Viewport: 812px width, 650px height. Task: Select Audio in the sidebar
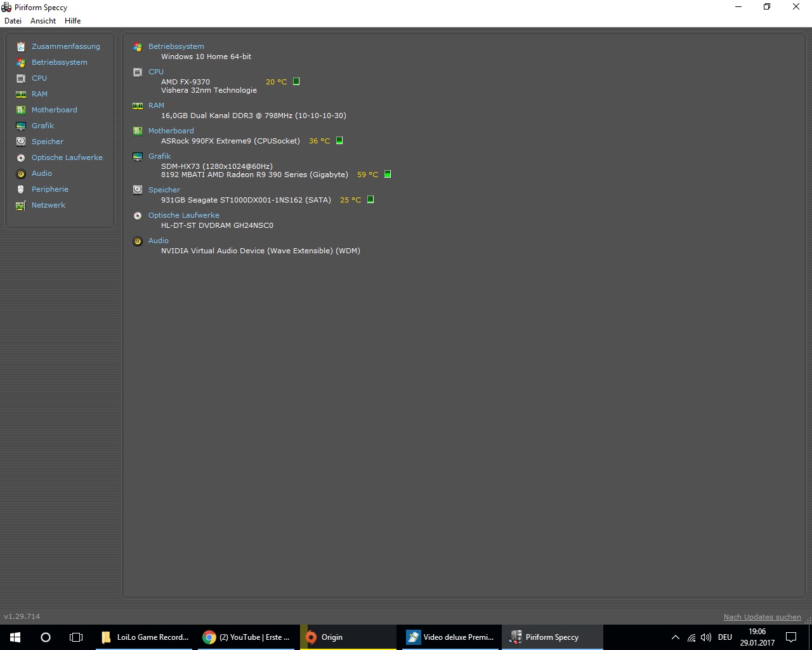click(x=42, y=173)
